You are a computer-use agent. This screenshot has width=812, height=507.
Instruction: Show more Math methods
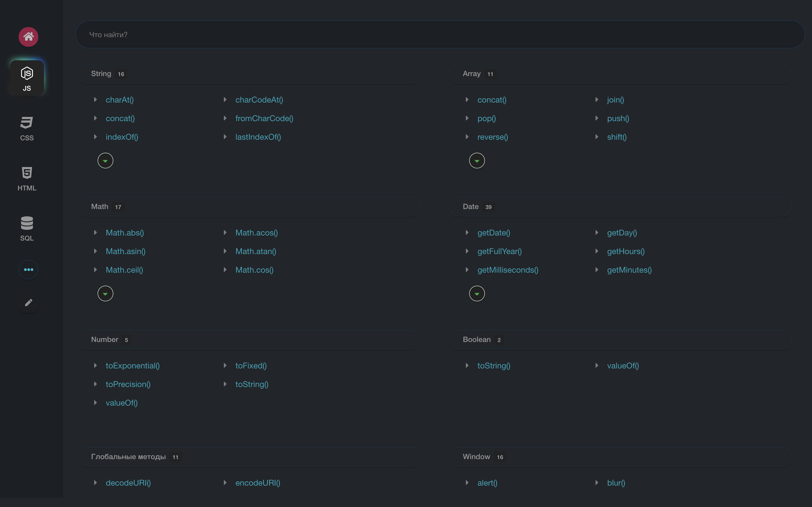tap(105, 294)
